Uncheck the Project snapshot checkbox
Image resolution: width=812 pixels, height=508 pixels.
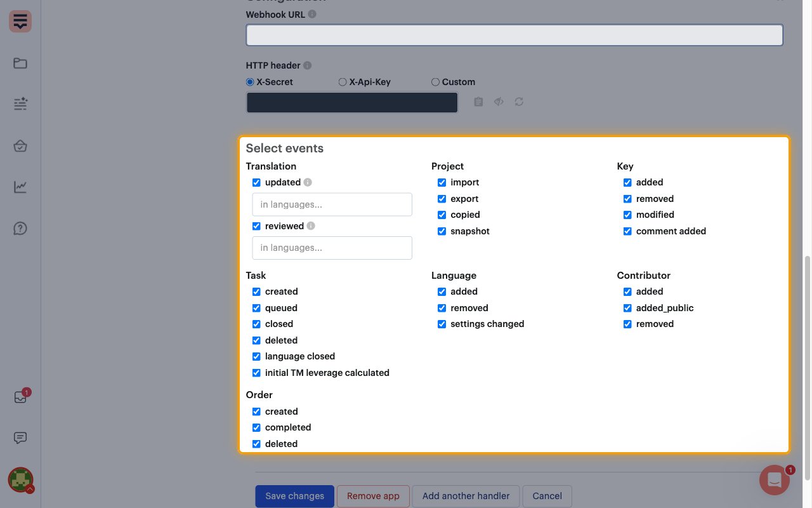[442, 231]
